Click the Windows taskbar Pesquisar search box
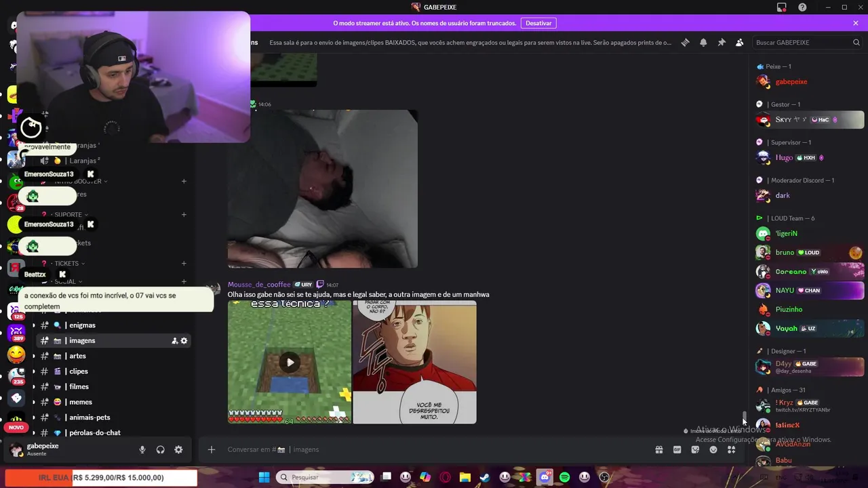The image size is (868, 488). click(325, 477)
